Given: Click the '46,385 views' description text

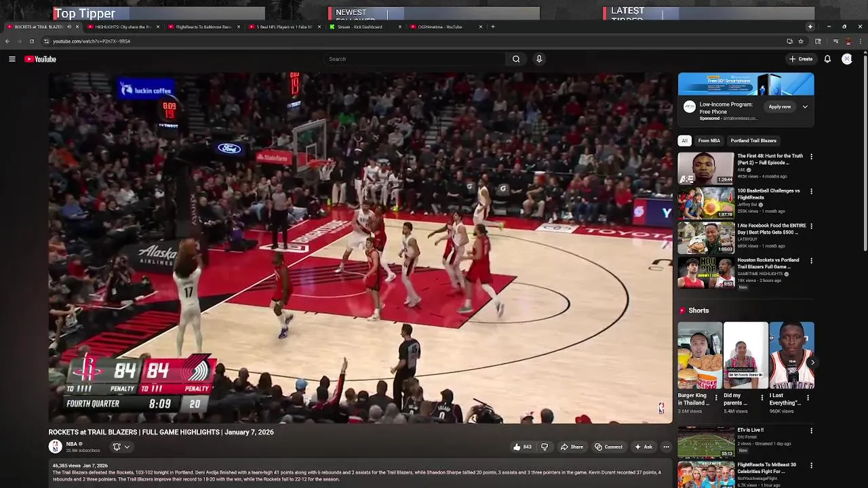Looking at the screenshot, I should coord(66,466).
